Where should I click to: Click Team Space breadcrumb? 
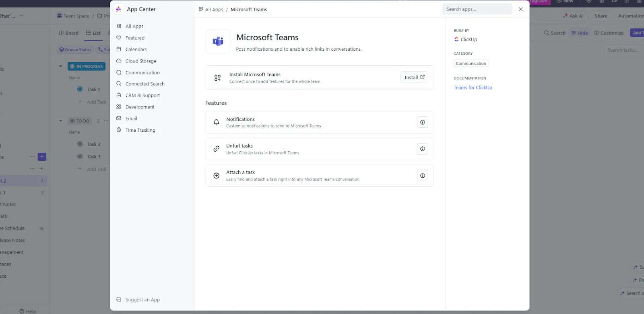(73, 16)
